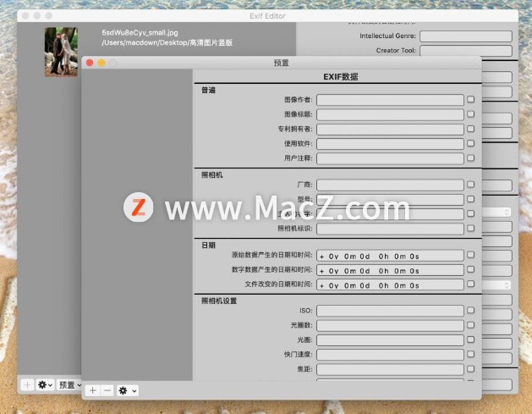Click the 使用软件 input field
This screenshot has height=414, width=532.
[390, 144]
